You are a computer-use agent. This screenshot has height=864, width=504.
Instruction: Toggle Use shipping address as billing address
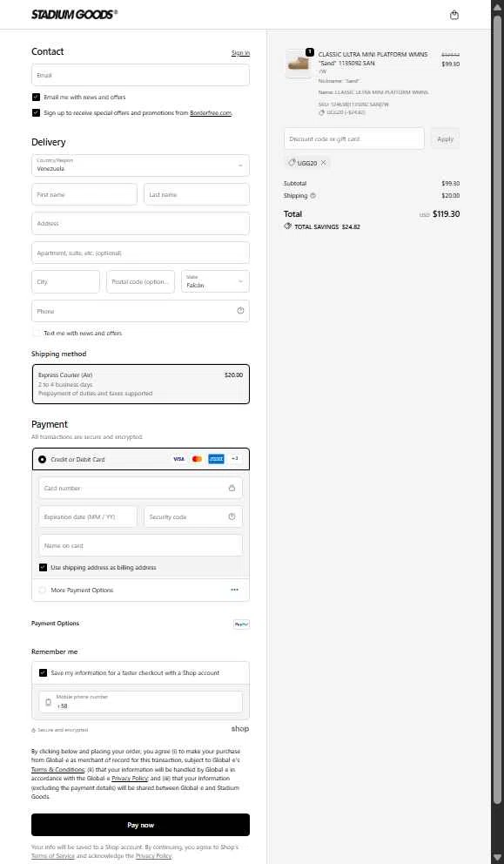tap(43, 568)
